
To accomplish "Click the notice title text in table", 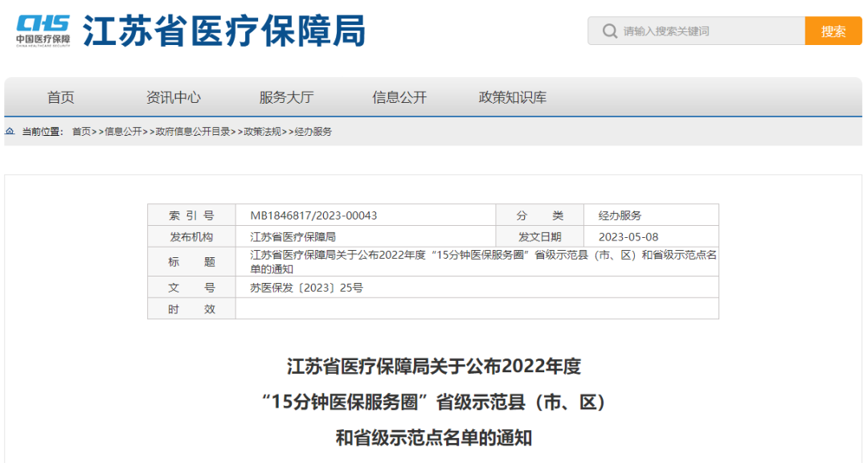I will 483,262.
